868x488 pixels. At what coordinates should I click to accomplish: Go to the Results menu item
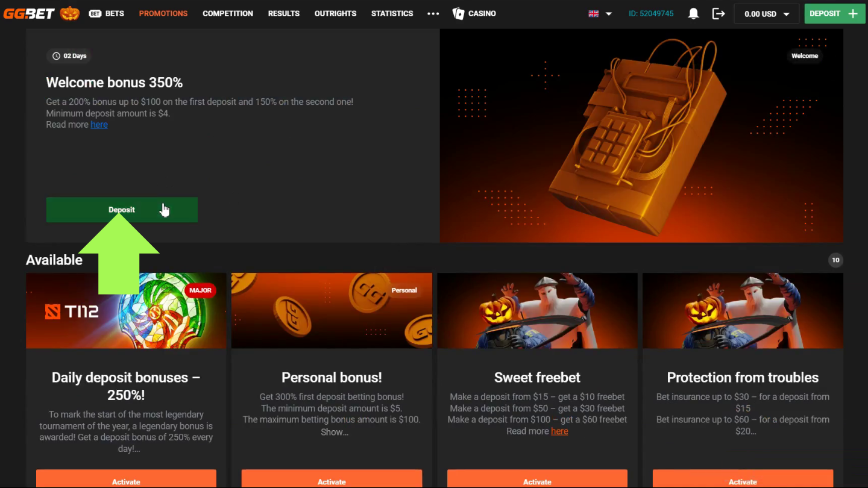(x=284, y=13)
